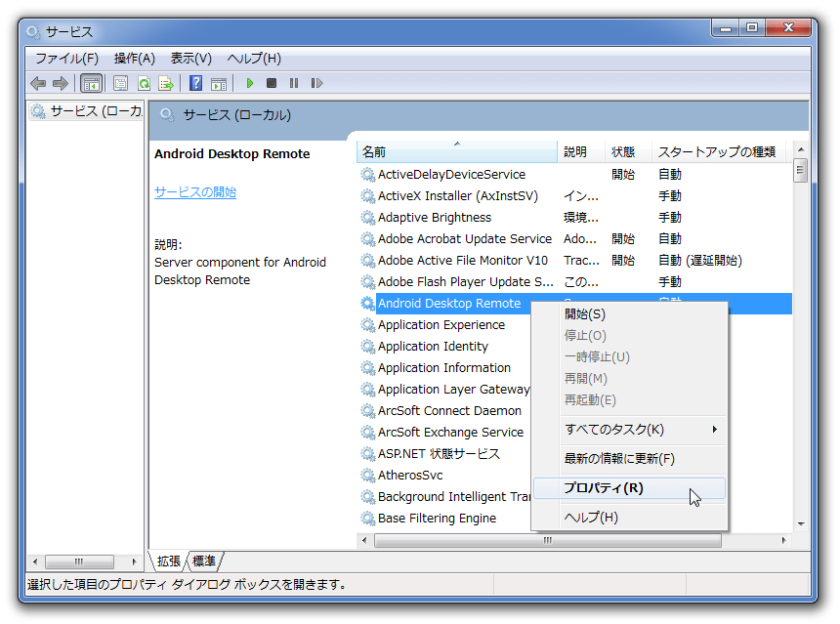Select the Application Information service
Image resolution: width=840 pixels, height=624 pixels.
444,368
